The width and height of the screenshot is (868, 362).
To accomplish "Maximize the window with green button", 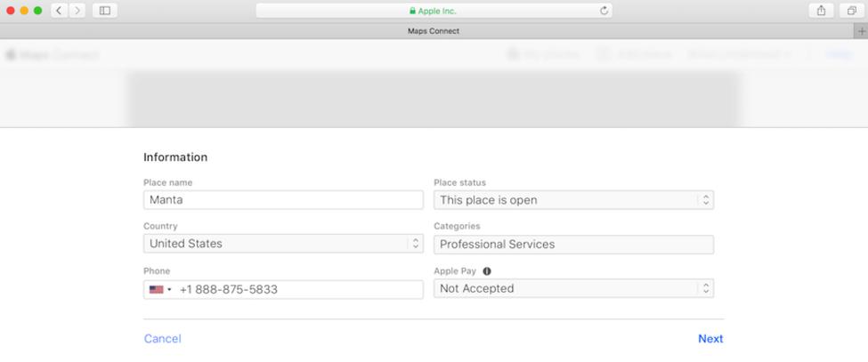I will (x=37, y=11).
